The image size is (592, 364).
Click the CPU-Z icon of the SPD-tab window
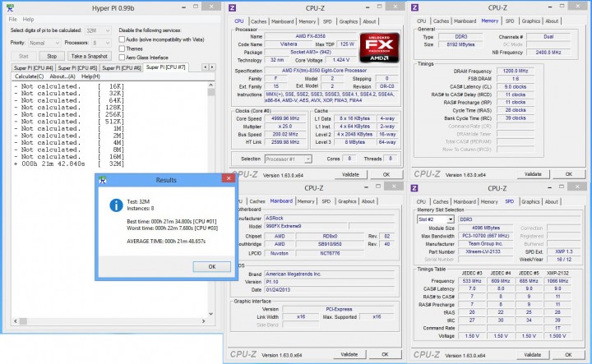(414, 188)
